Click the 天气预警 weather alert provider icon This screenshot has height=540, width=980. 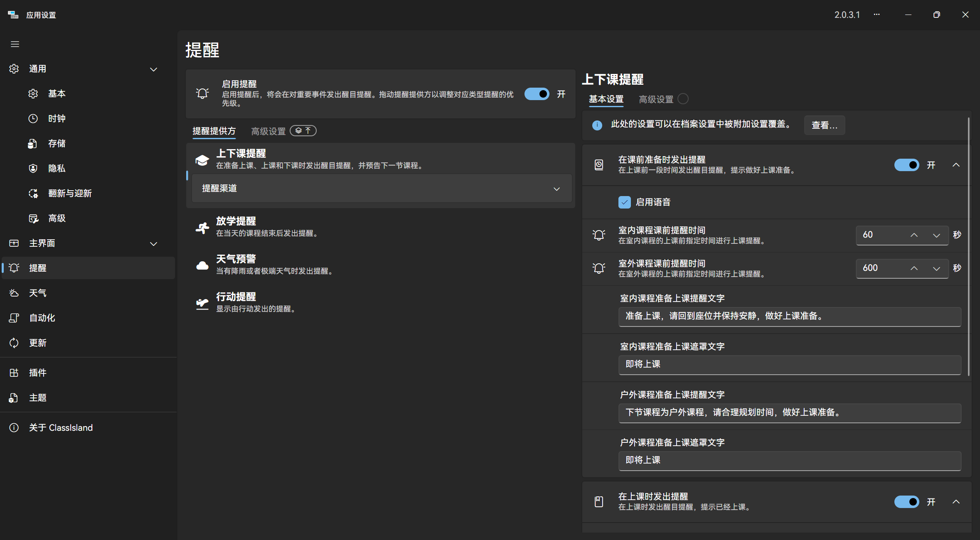coord(202,265)
